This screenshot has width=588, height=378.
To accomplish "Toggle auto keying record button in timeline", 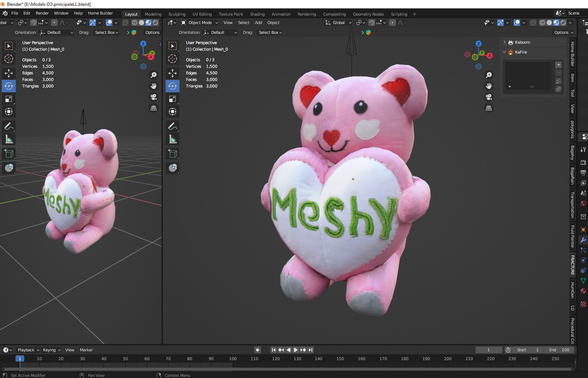I will click(x=258, y=350).
